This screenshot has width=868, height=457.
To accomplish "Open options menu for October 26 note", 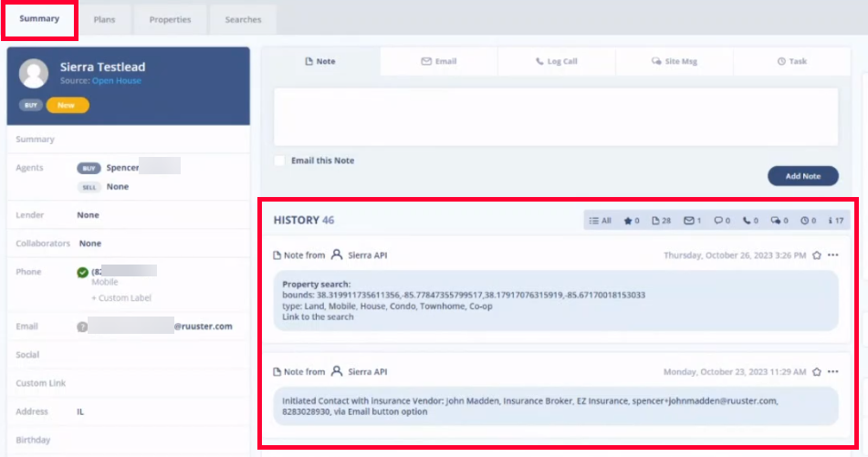I will [833, 255].
